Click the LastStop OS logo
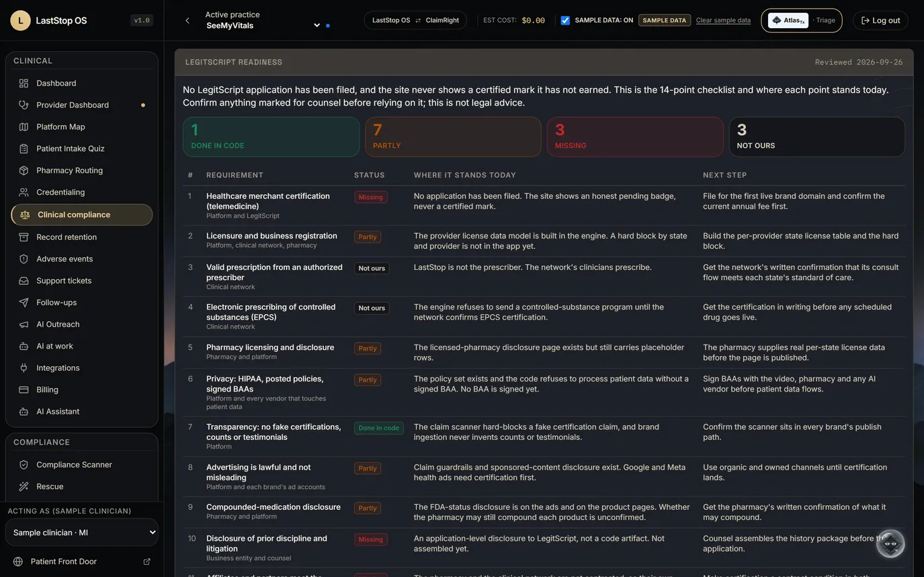Viewport: 924px width, 577px height. click(20, 21)
